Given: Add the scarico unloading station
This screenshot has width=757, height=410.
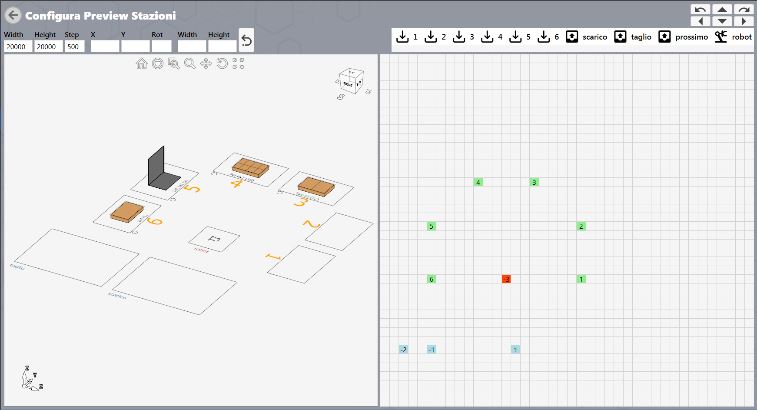Looking at the screenshot, I should click(x=586, y=37).
